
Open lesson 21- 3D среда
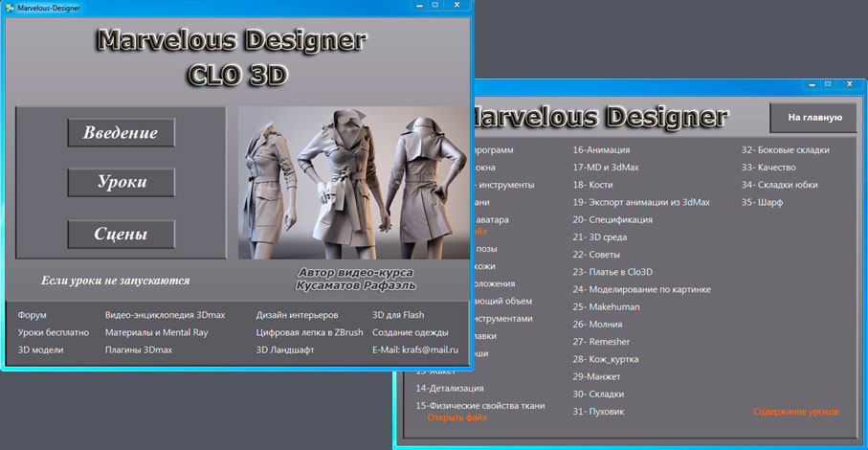coord(599,237)
